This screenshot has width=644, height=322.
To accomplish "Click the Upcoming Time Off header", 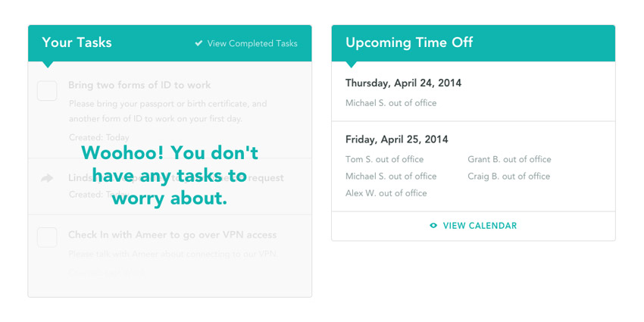I will (409, 42).
